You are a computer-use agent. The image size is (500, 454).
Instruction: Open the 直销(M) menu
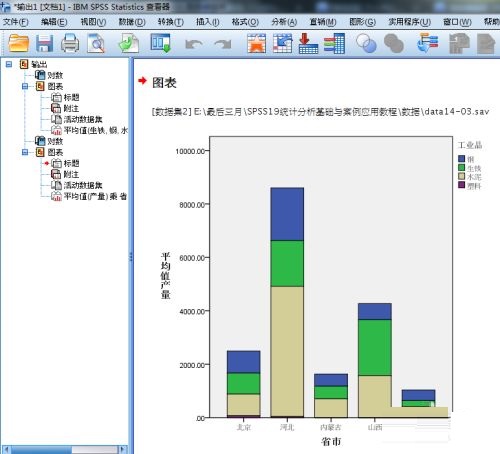[323, 22]
